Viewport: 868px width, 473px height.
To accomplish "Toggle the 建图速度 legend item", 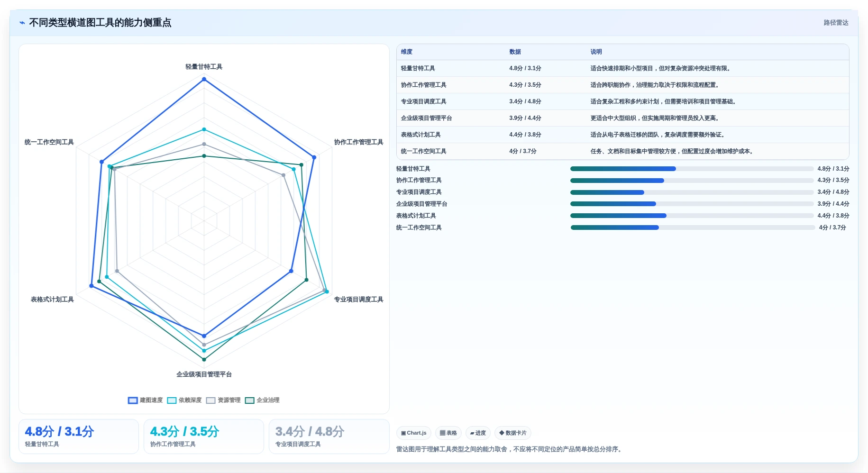I will point(146,400).
